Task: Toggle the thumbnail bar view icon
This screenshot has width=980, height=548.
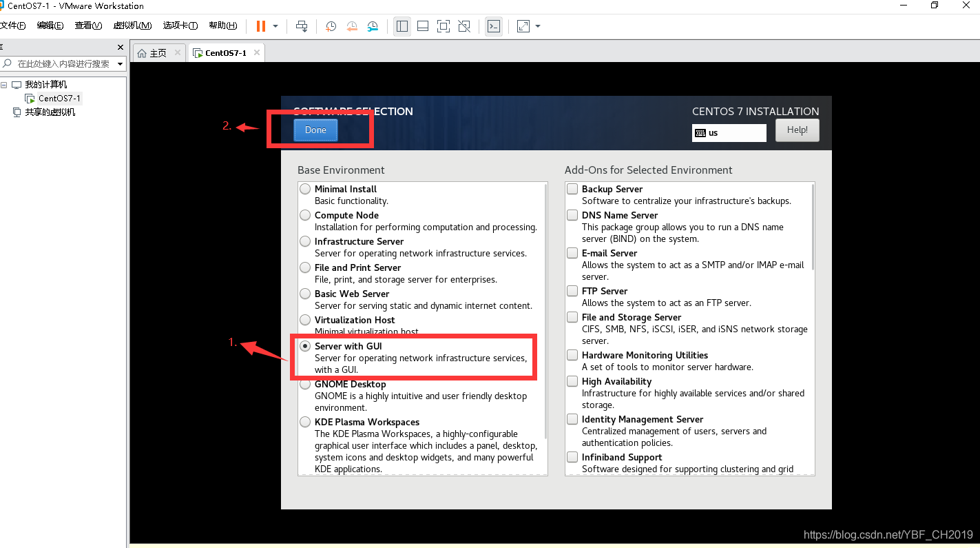Action: click(423, 26)
